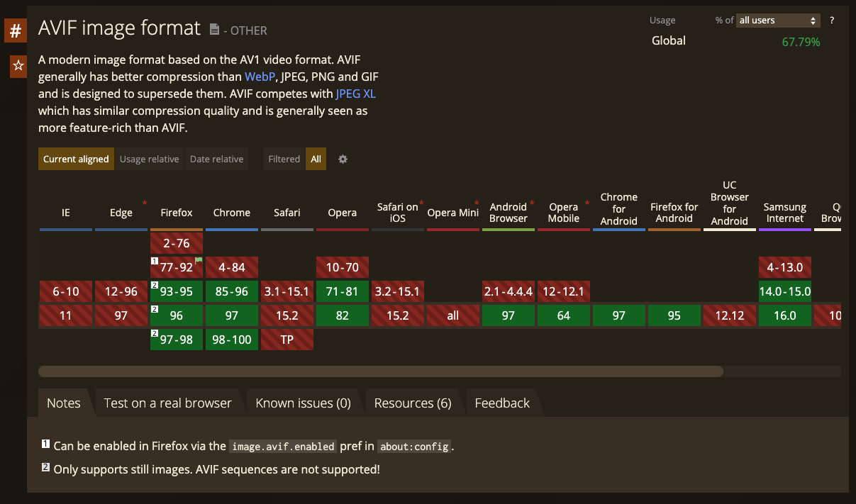
Task: Open the table settings gear
Action: point(343,159)
